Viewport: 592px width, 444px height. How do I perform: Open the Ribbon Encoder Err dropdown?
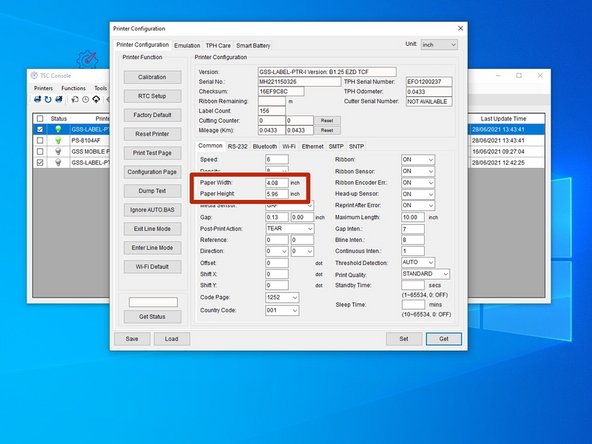[x=418, y=183]
